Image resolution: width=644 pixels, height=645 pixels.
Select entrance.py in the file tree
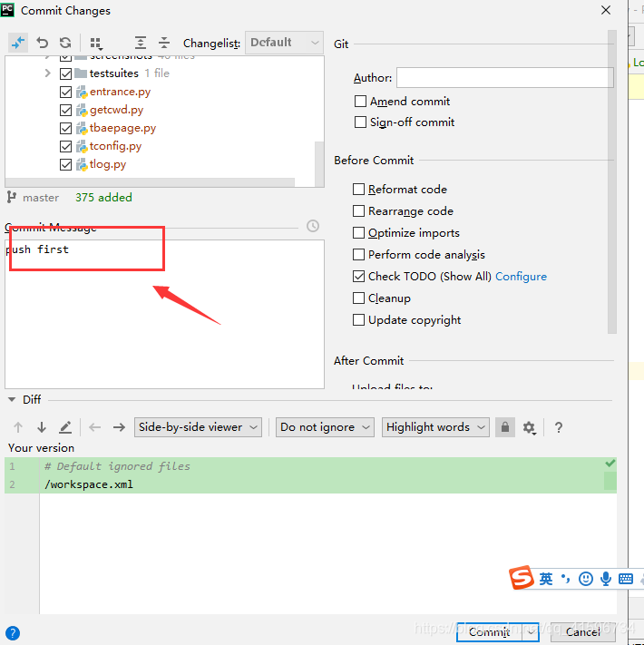click(120, 92)
